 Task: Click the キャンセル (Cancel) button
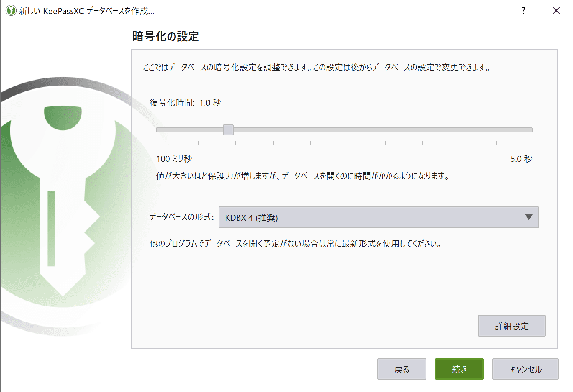point(525,369)
